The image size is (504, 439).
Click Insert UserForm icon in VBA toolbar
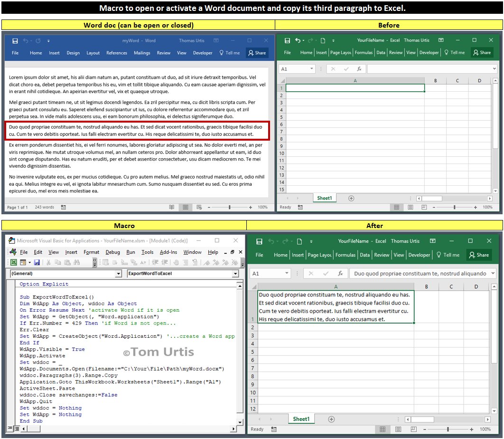(x=23, y=262)
